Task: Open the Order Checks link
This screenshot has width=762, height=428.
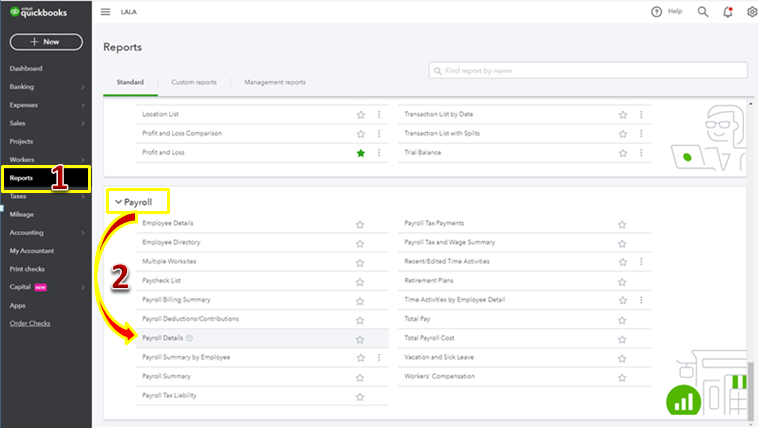Action: [32, 322]
